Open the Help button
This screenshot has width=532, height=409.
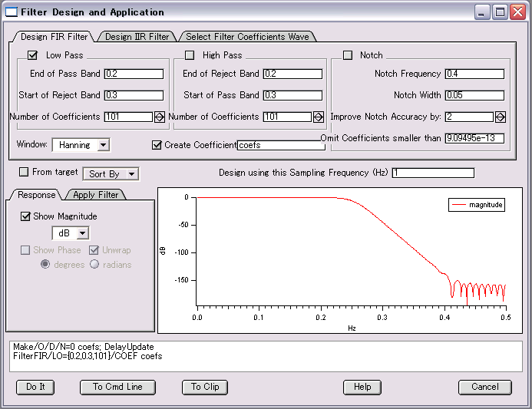click(362, 387)
